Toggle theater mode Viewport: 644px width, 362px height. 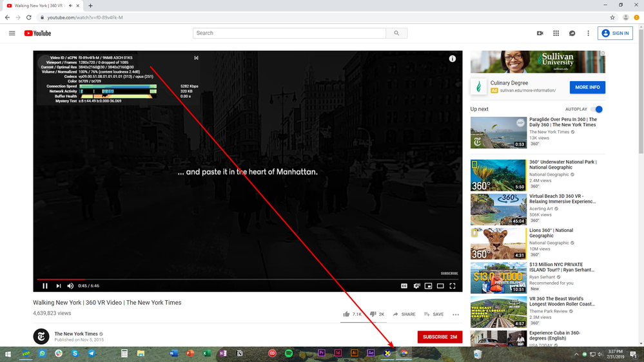[x=440, y=285]
